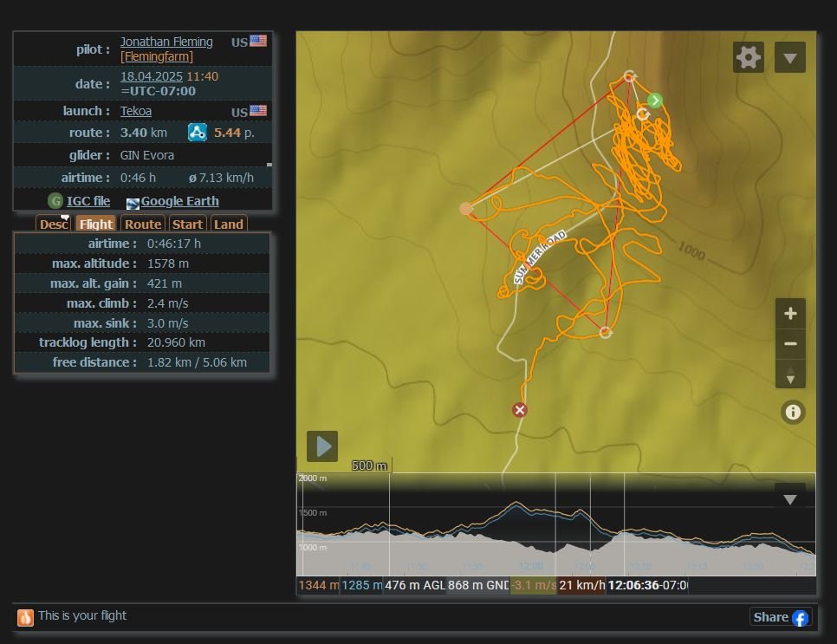Click the 12:06:36 time readout
The image size is (837, 644).
pos(647,585)
